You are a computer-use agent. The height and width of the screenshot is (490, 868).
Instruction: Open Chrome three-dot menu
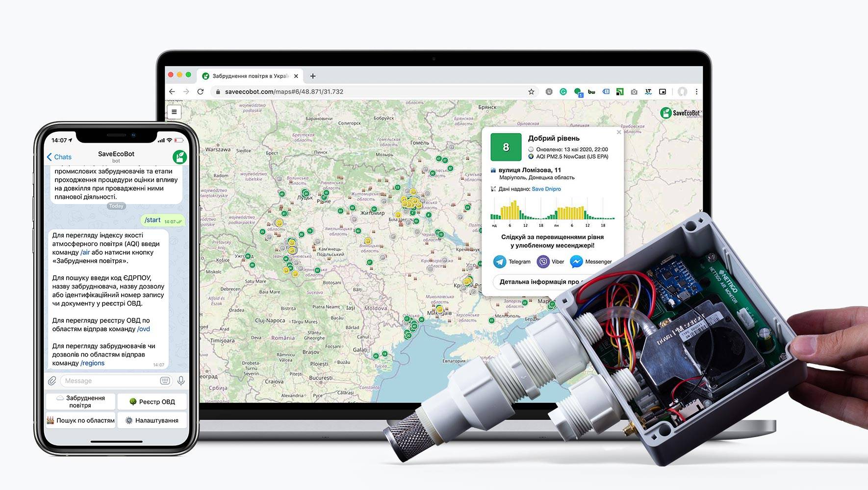(x=696, y=92)
